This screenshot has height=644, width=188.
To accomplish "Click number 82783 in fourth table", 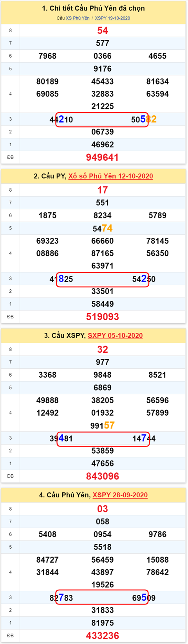I will (x=61, y=597).
